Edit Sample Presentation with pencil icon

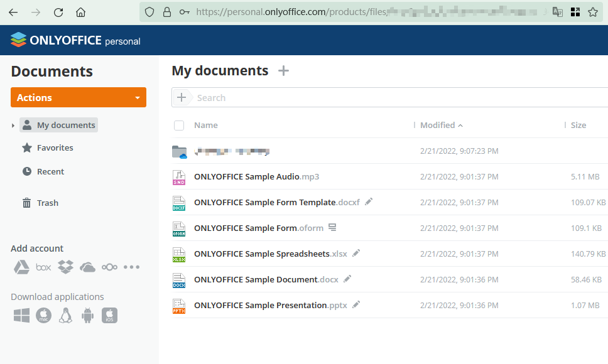click(356, 304)
